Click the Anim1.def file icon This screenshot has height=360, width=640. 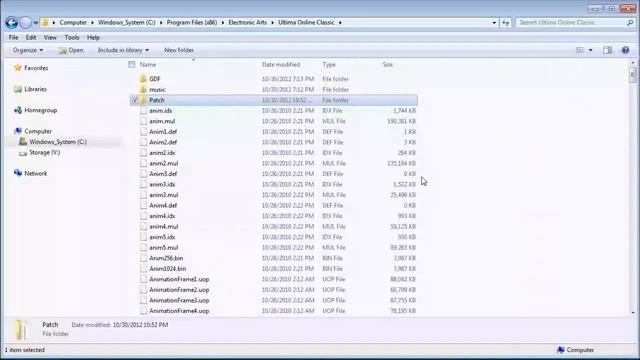pyautogui.click(x=143, y=132)
